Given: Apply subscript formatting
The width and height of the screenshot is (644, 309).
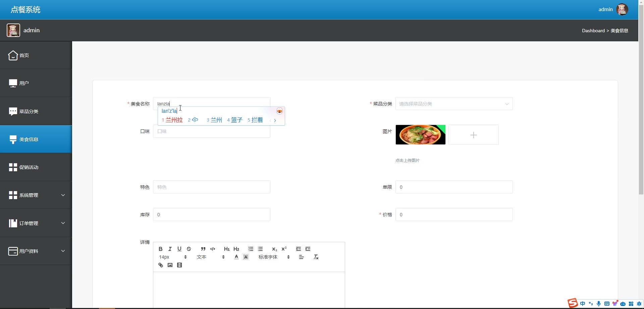Looking at the screenshot, I should pos(274,249).
